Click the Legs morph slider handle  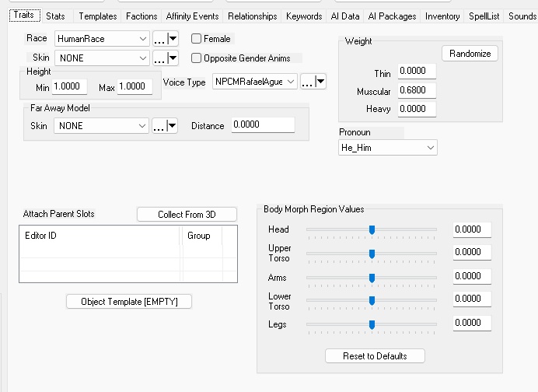click(372, 324)
